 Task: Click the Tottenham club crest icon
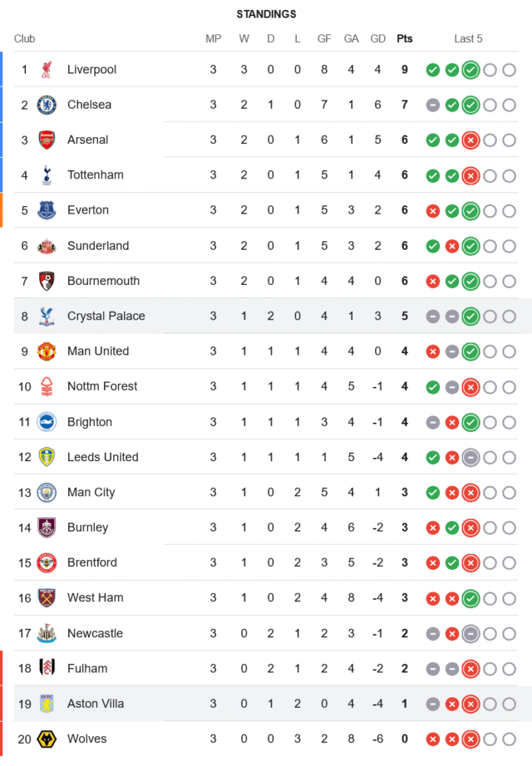(x=47, y=175)
